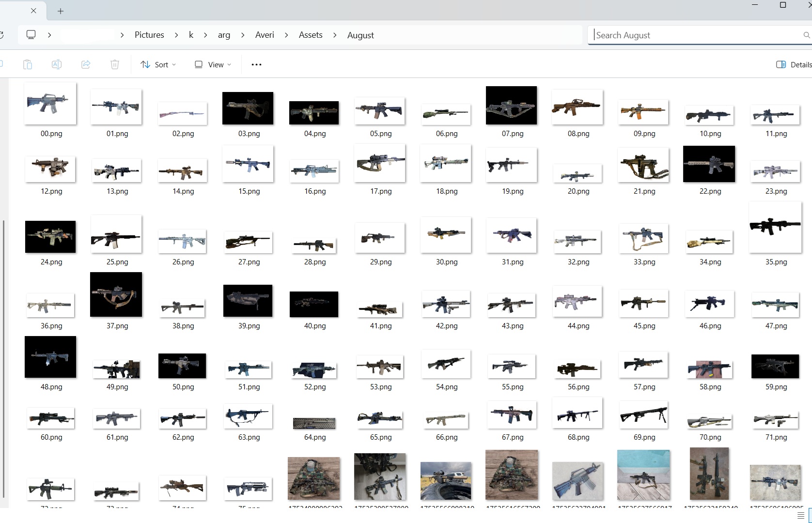Screen dimensions: 812x523
Task: Open a new tab with plus button
Action: click(61, 11)
